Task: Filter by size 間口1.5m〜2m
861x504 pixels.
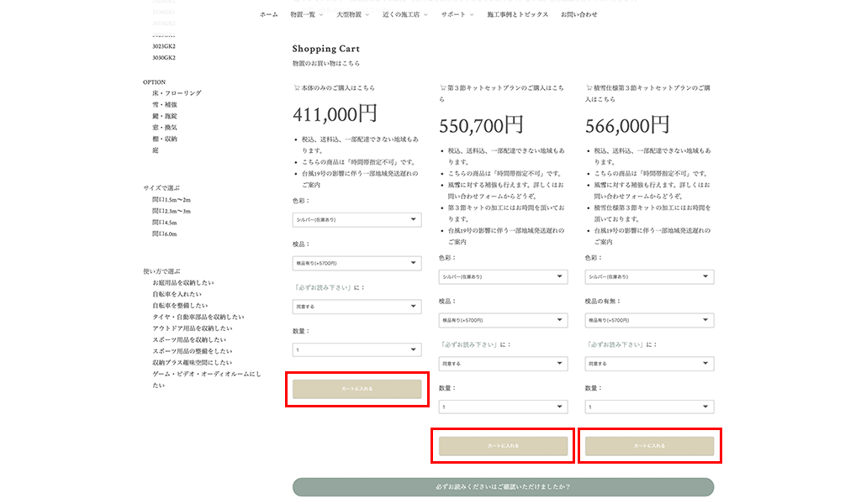Action: [x=172, y=200]
